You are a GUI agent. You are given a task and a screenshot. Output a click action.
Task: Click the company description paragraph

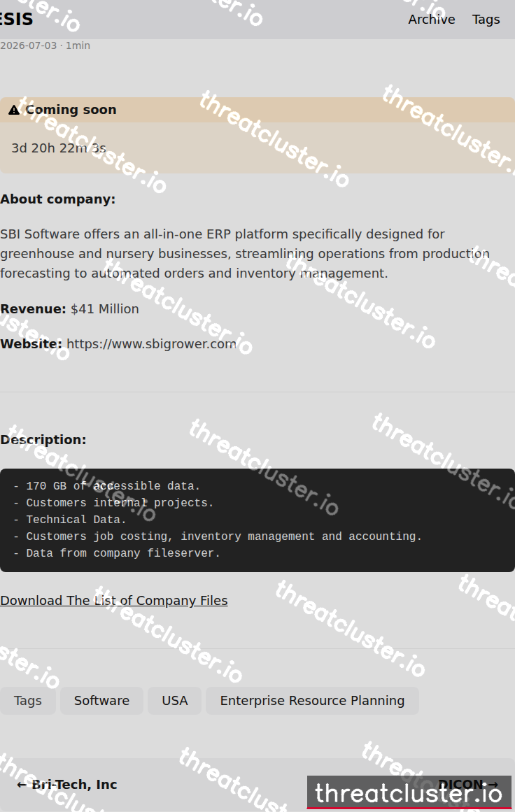[x=244, y=254]
